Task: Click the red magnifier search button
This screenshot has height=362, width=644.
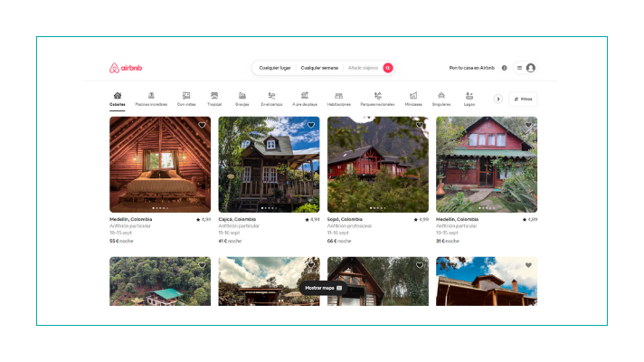Action: point(388,68)
